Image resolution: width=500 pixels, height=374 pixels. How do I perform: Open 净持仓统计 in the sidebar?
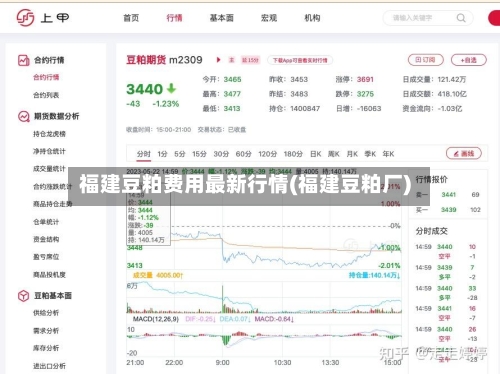click(49, 151)
